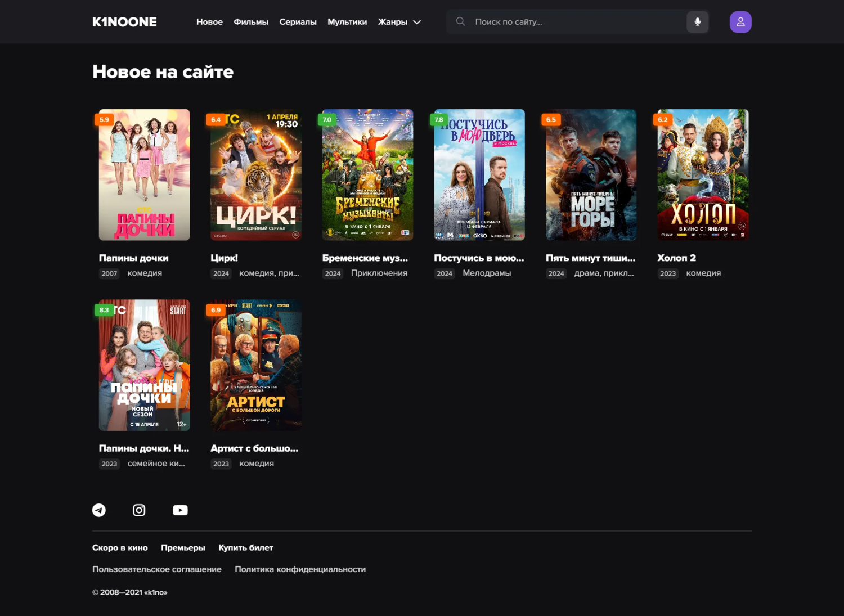This screenshot has width=844, height=616.
Task: Open the Скоро в кино footer link
Action: pos(120,547)
